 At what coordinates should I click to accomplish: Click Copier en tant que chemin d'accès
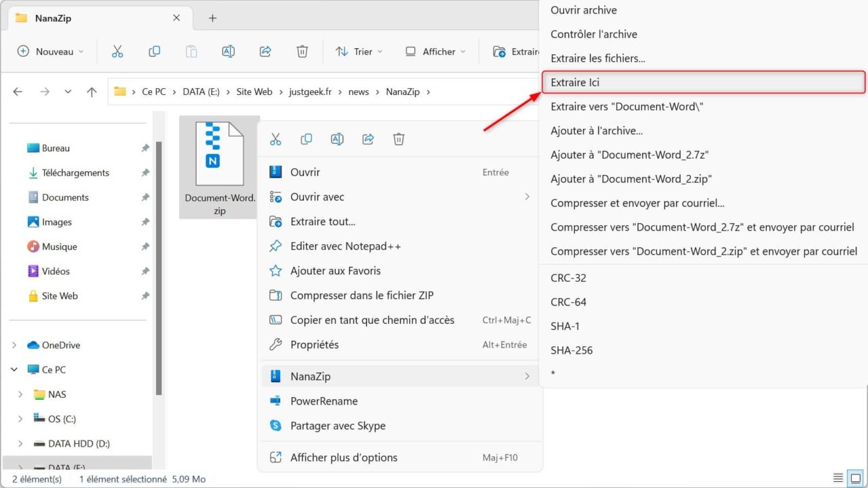click(x=400, y=320)
